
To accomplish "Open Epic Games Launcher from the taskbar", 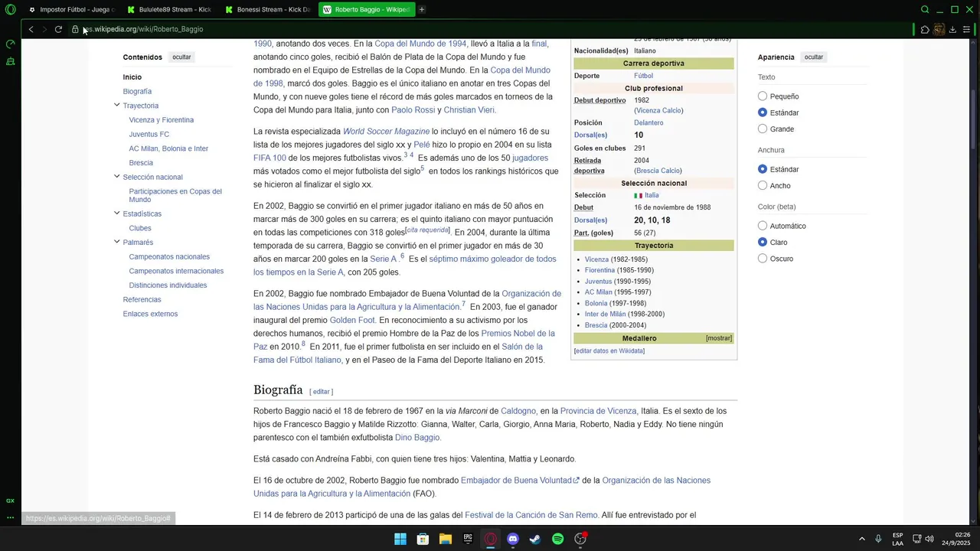I will coord(468,539).
